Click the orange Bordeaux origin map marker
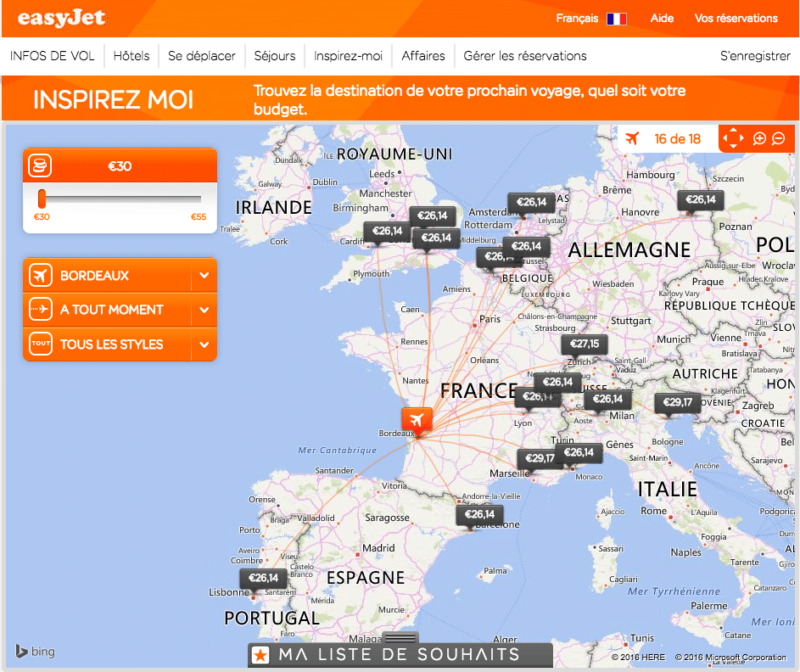Screen dimensions: 800x672 [x=417, y=421]
